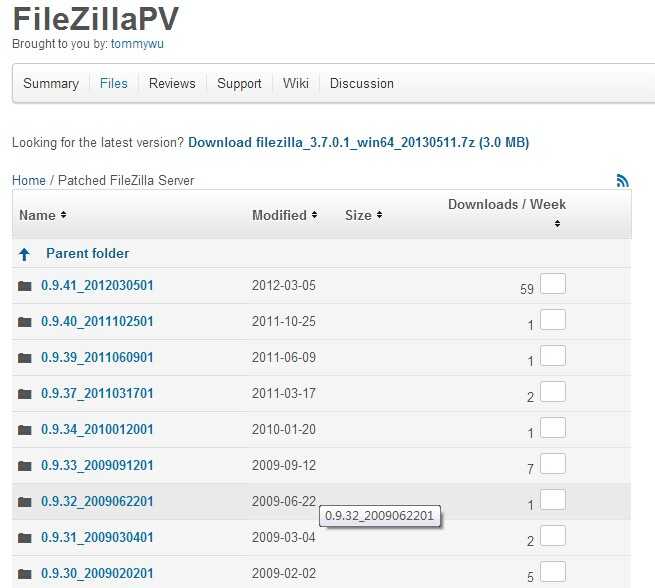Sort by Downloads / Week arrows
Image resolution: width=655 pixels, height=588 pixels.
tap(557, 223)
